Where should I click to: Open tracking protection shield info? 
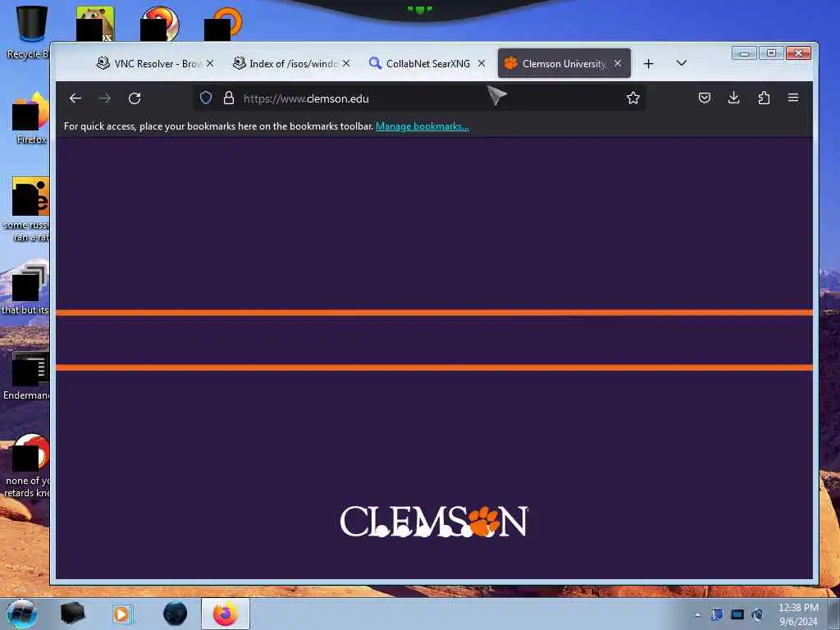[206, 98]
